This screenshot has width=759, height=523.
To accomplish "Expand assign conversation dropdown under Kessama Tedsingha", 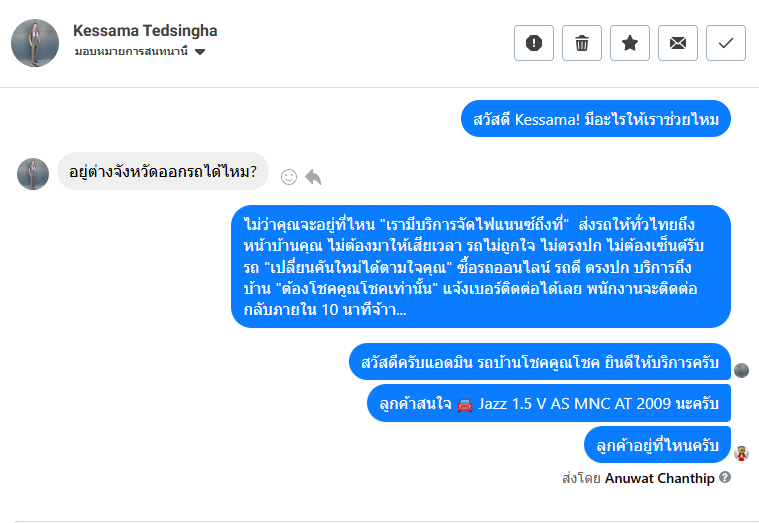I will point(140,51).
